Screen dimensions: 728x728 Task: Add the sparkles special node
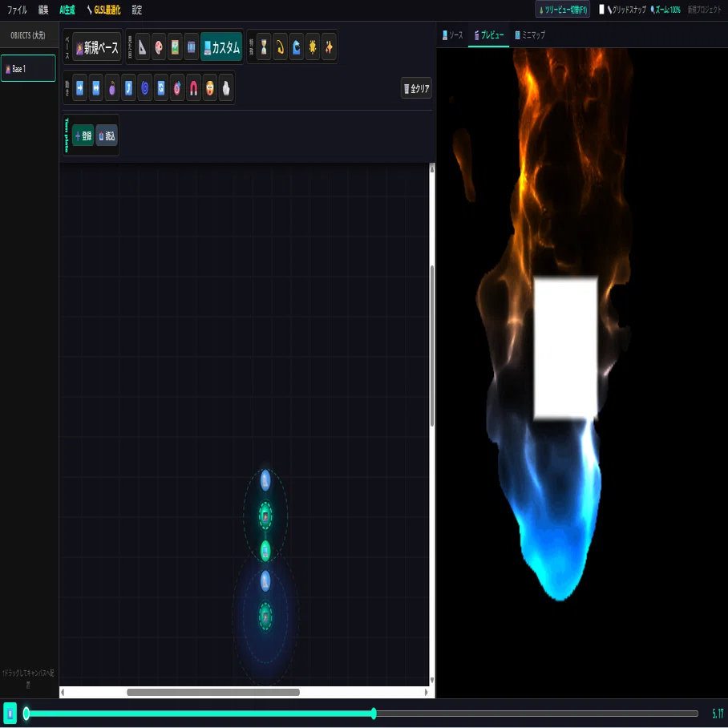[x=329, y=47]
